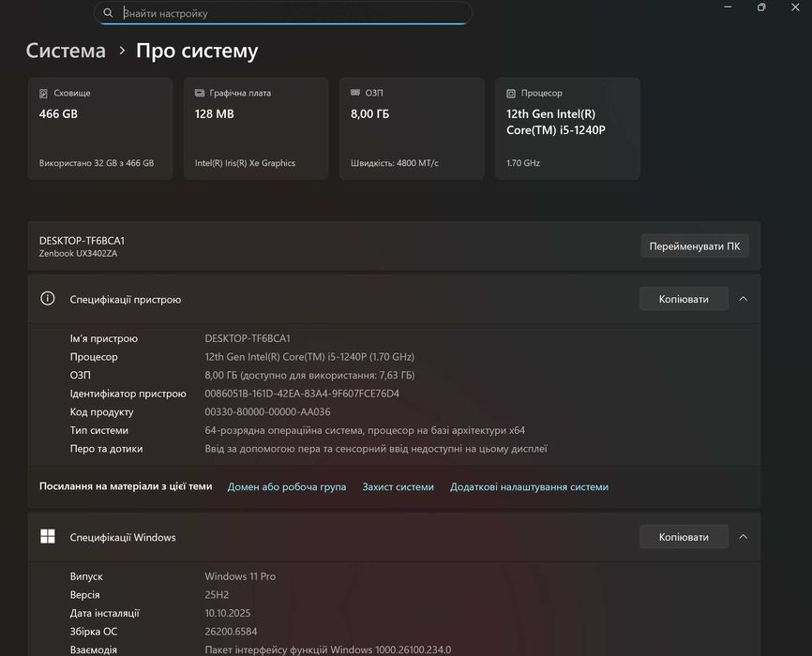Select device name value DESKTOP-TF6BCA1 in specifications
812x656 pixels.
point(248,338)
